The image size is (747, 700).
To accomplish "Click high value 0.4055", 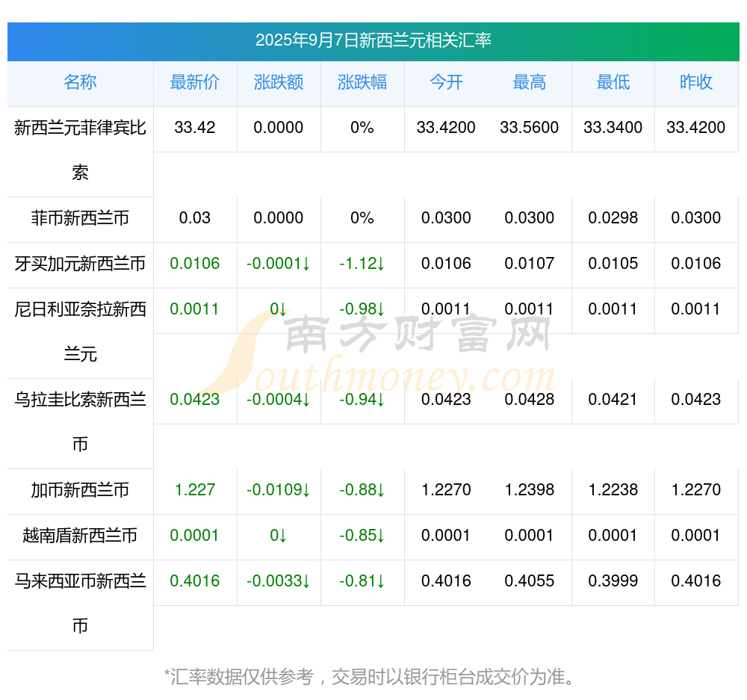I will click(x=530, y=581).
